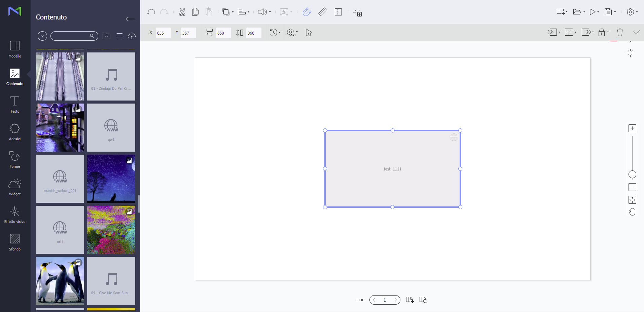Expand the audio volume dropdown

click(x=264, y=12)
